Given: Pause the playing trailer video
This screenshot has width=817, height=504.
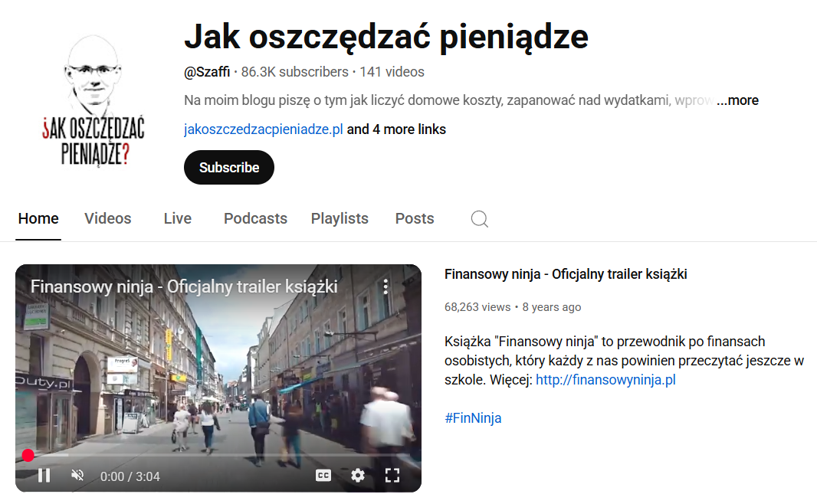Looking at the screenshot, I should coord(44,476).
